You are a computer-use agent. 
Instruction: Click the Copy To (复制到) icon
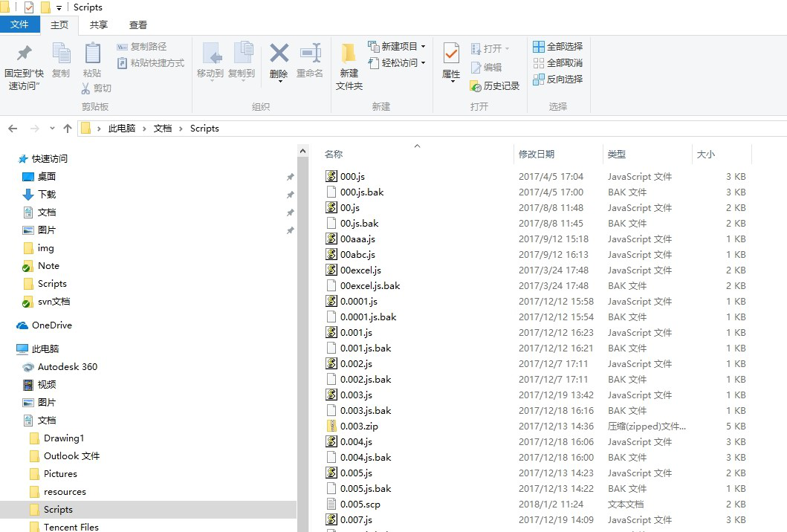pos(244,53)
